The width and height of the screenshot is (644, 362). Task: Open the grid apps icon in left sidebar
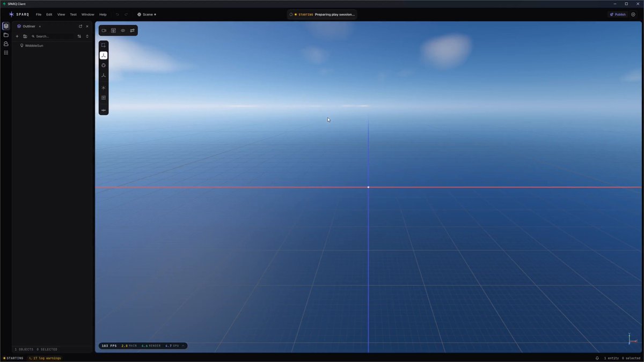click(6, 53)
